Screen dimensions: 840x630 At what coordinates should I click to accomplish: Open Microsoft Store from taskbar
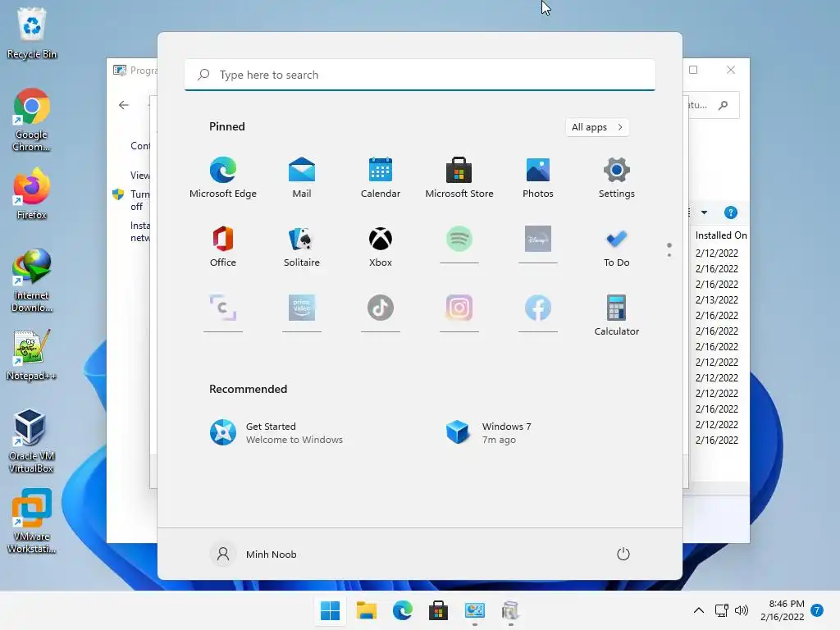coord(438,610)
